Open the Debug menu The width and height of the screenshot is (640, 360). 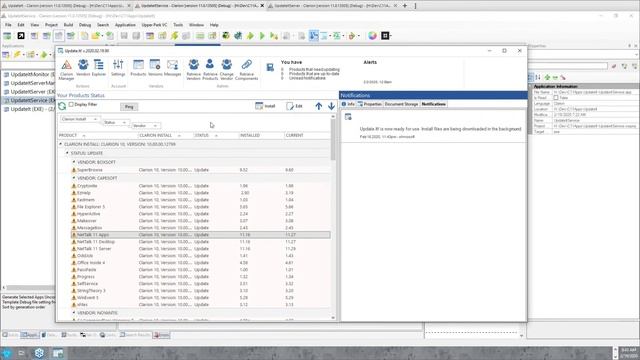85,25
